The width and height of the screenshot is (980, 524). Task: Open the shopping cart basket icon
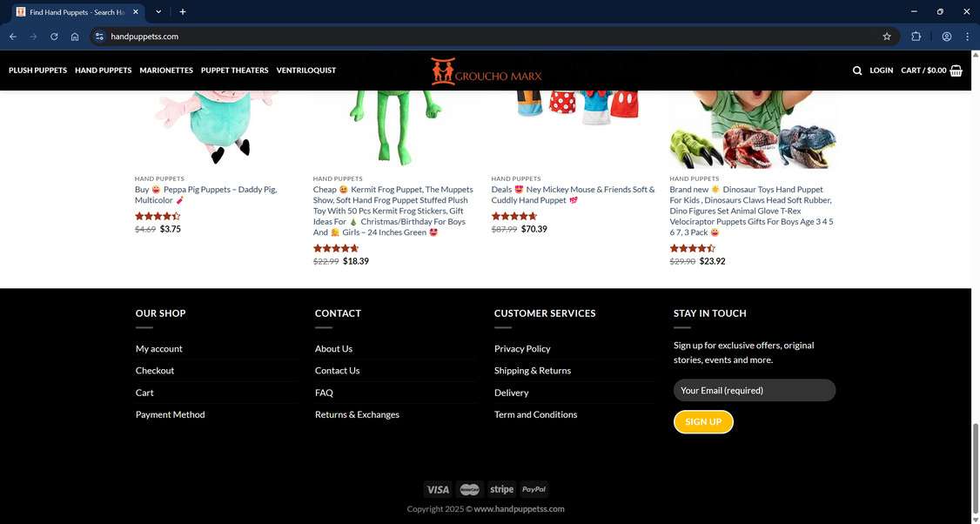pyautogui.click(x=957, y=71)
